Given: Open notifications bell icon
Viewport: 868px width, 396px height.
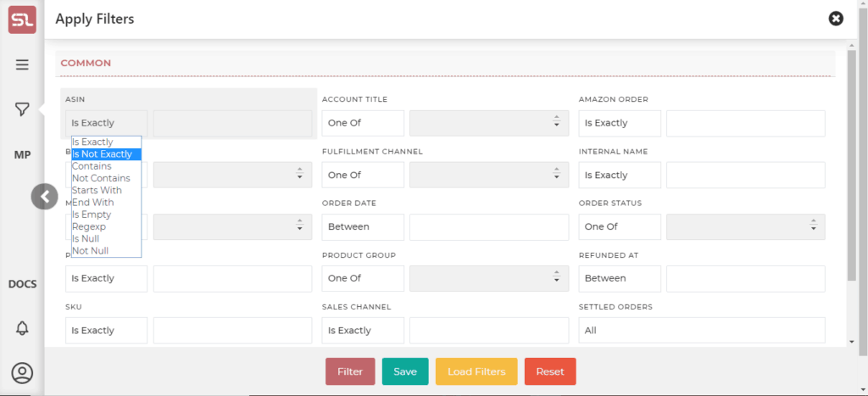Looking at the screenshot, I should [22, 328].
